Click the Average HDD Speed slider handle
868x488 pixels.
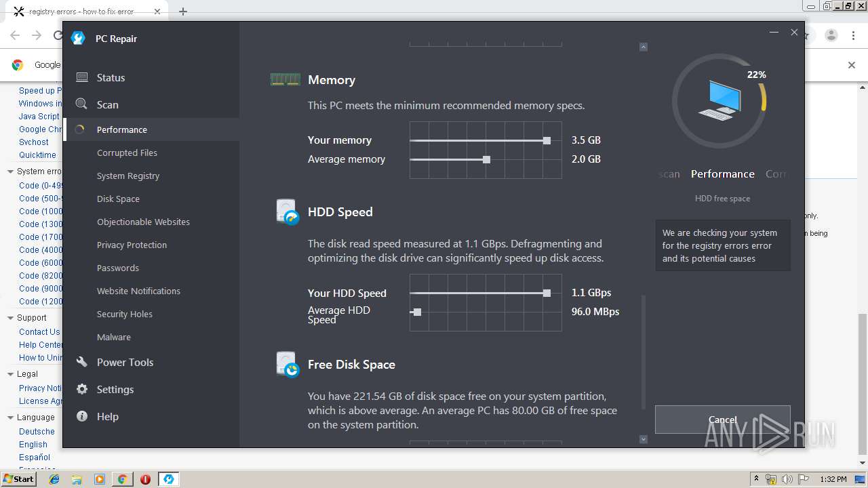point(417,312)
